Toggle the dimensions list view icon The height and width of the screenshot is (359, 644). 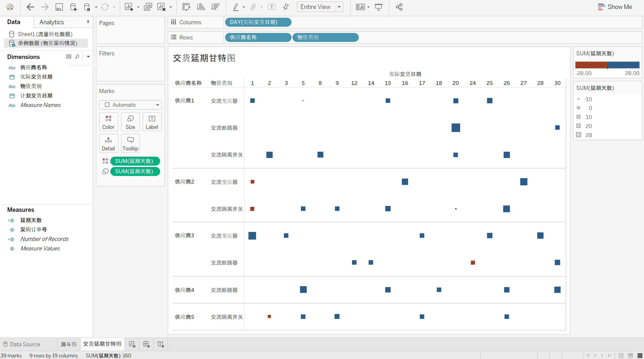tap(68, 57)
